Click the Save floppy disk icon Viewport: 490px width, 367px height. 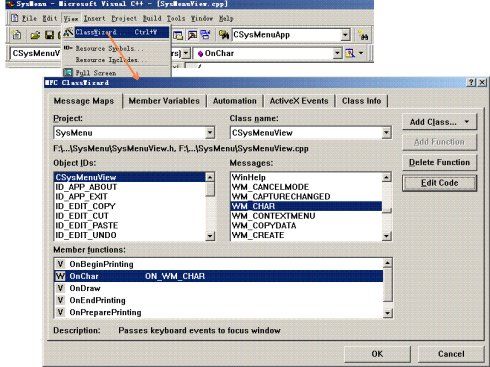(x=49, y=35)
